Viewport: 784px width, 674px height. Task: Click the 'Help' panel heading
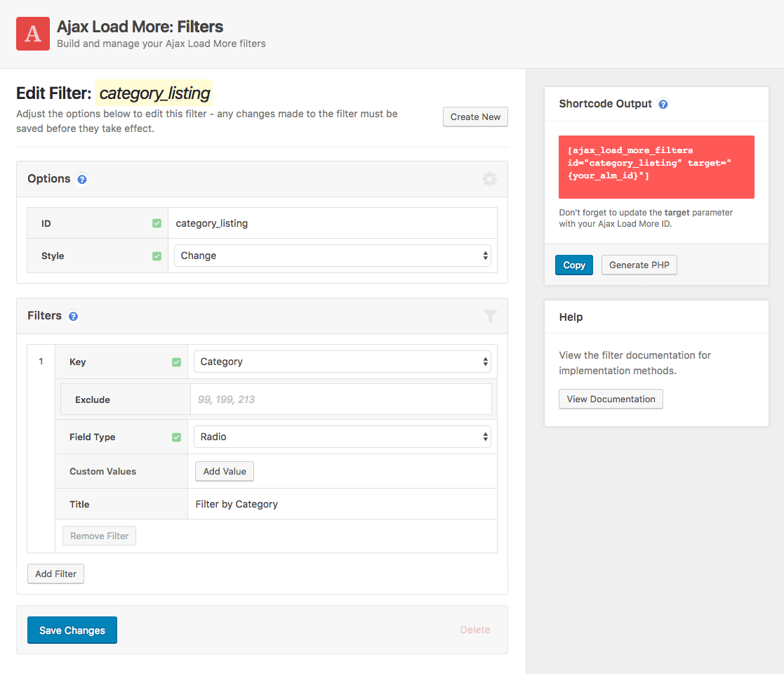[571, 317]
